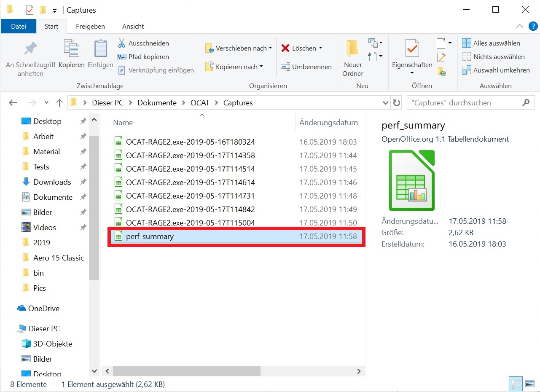Click Alles auswählen
The width and height of the screenshot is (540, 392).
(491, 43)
